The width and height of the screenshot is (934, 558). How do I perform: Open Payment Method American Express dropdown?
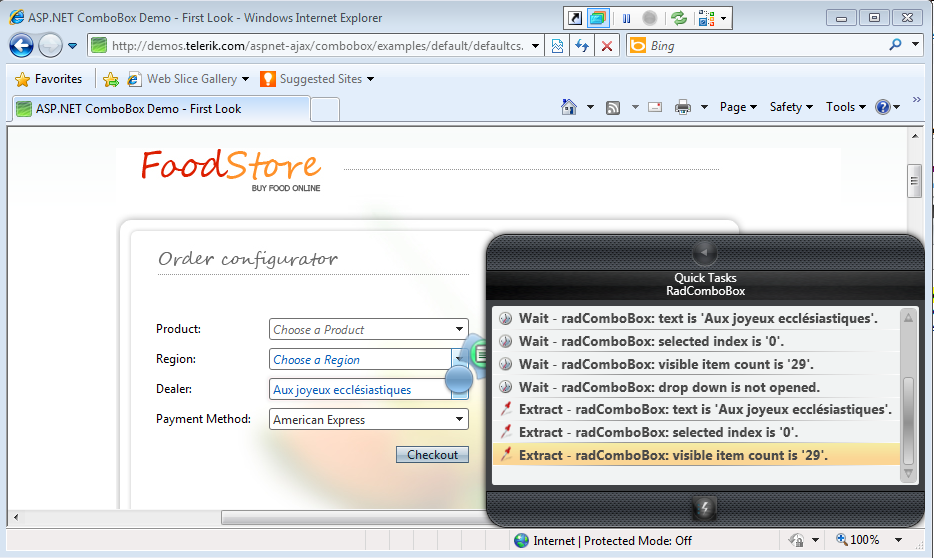click(x=459, y=419)
